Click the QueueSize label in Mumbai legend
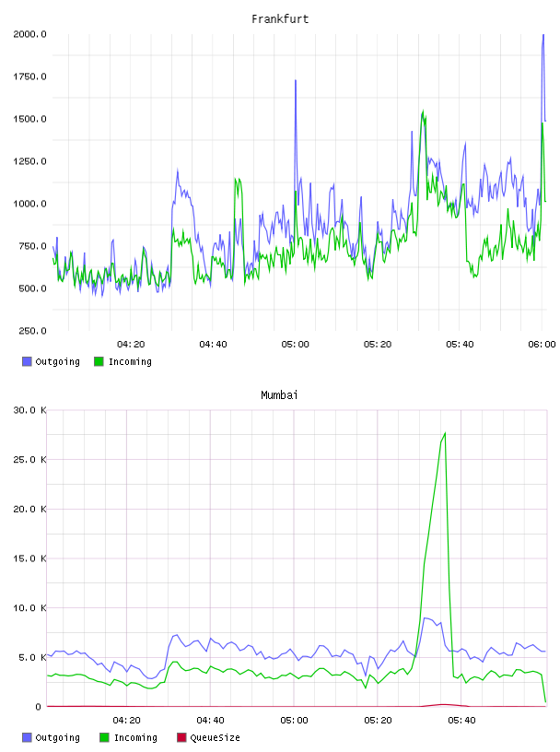This screenshot has height=752, width=560. tap(215, 737)
